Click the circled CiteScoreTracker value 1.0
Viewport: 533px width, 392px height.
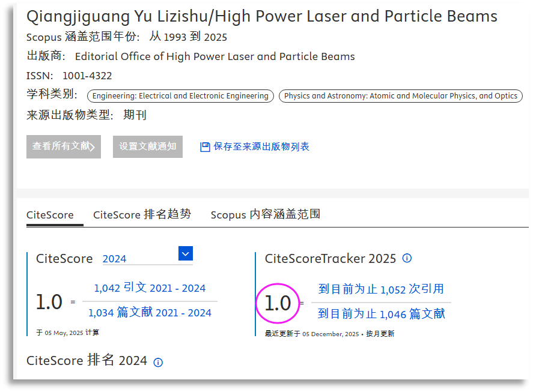click(x=278, y=303)
